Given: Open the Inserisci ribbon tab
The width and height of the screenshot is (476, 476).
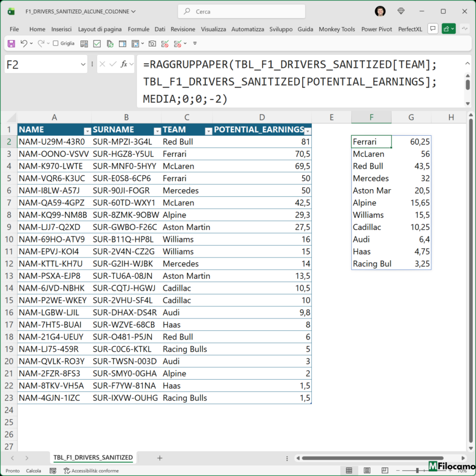Looking at the screenshot, I should point(61,29).
